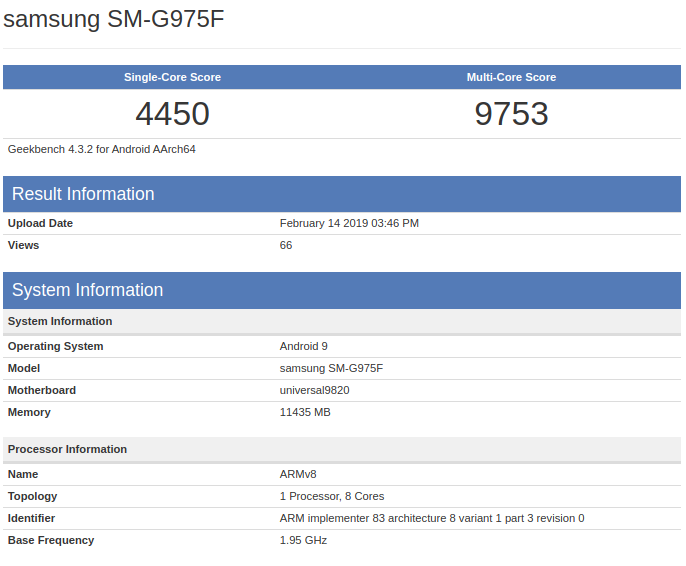The height and width of the screenshot is (566, 686).
Task: Select the views count 66
Action: pyautogui.click(x=286, y=245)
